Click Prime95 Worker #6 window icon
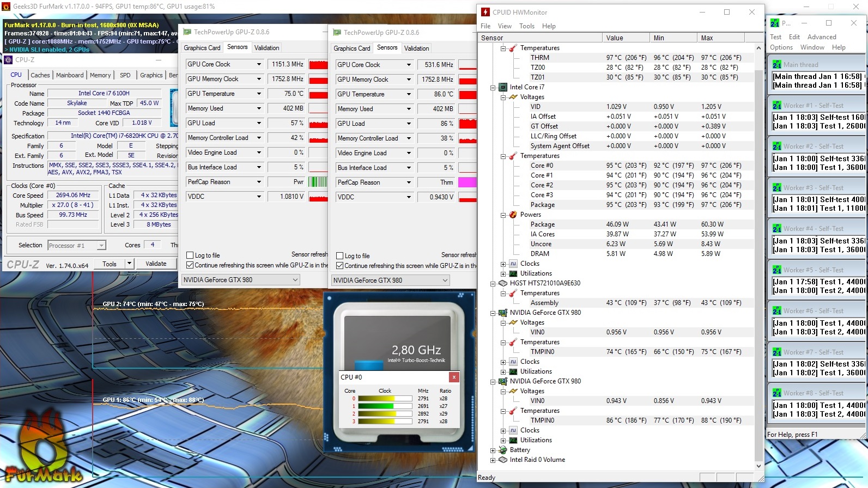Image resolution: width=868 pixels, height=488 pixels. 776,311
